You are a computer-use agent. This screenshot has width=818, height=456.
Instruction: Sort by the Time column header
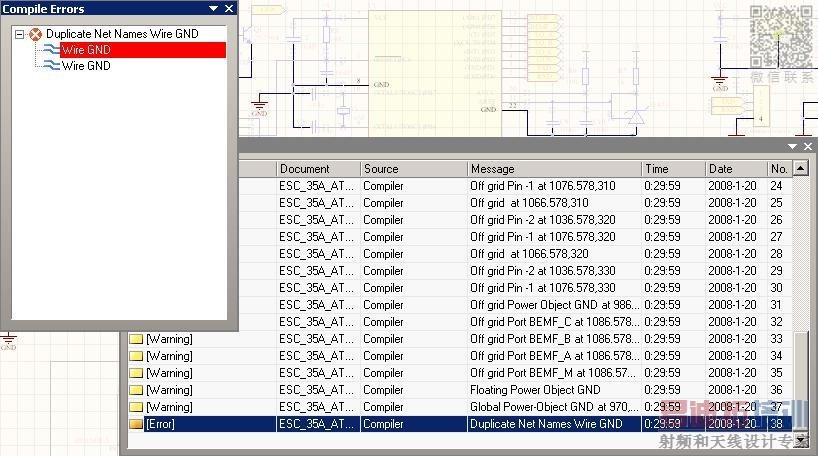[x=673, y=169]
